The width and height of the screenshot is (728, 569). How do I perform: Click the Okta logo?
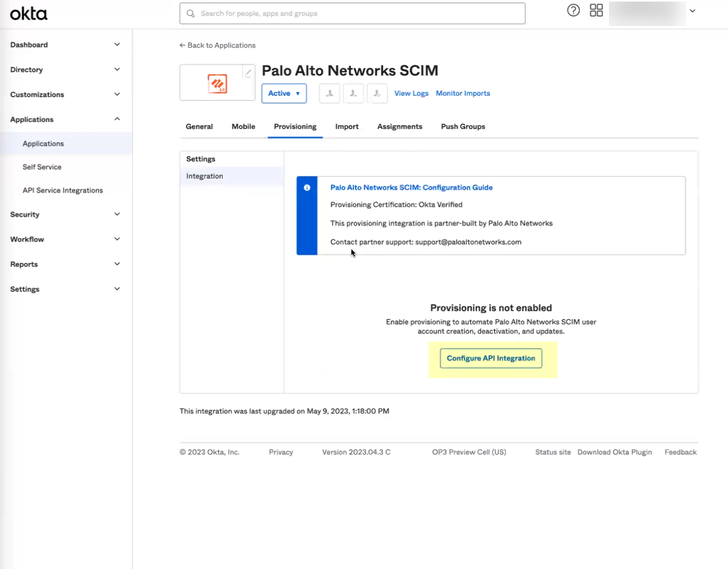tap(28, 13)
